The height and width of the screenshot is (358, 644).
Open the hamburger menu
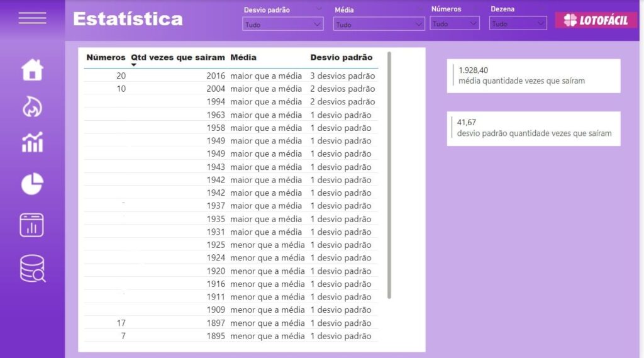(32, 18)
